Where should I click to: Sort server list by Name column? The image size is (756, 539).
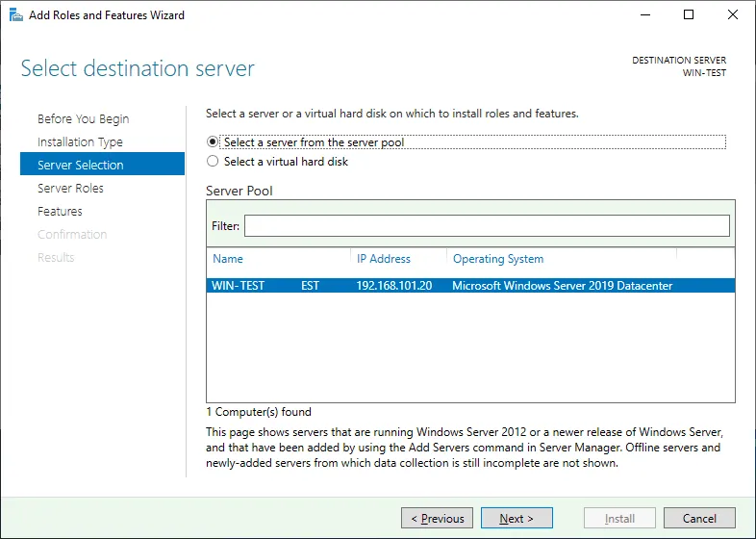pos(229,259)
